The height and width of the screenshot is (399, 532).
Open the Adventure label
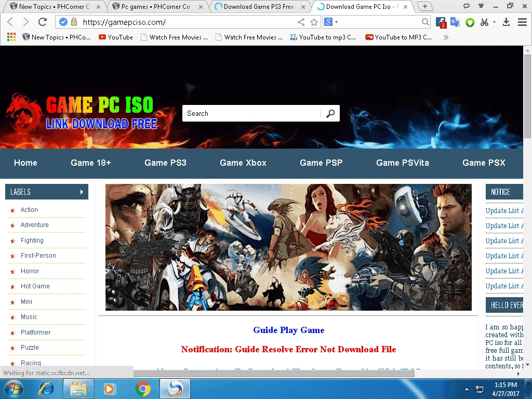[x=35, y=224]
